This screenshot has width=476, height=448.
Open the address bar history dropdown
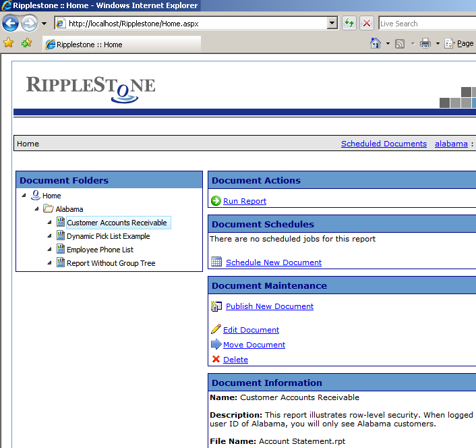(332, 23)
